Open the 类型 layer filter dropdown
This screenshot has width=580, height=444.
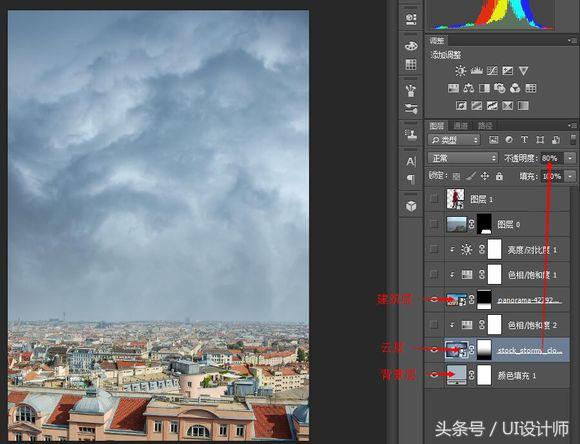point(454,140)
